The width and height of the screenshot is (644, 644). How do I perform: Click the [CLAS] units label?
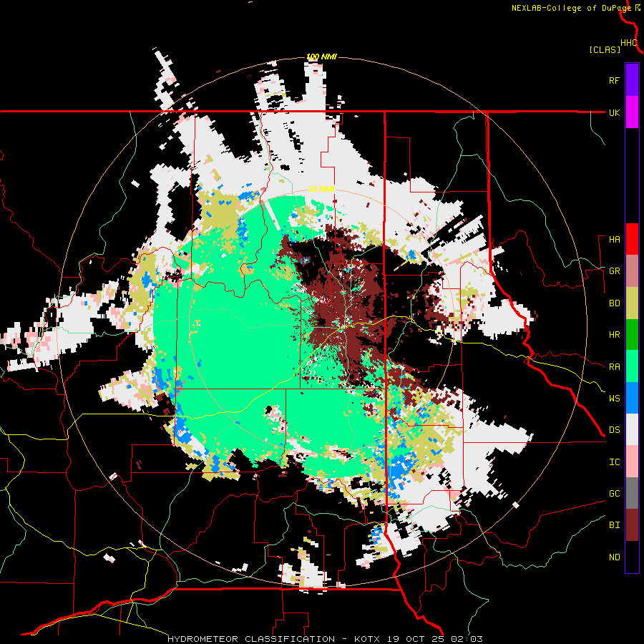[x=605, y=49]
